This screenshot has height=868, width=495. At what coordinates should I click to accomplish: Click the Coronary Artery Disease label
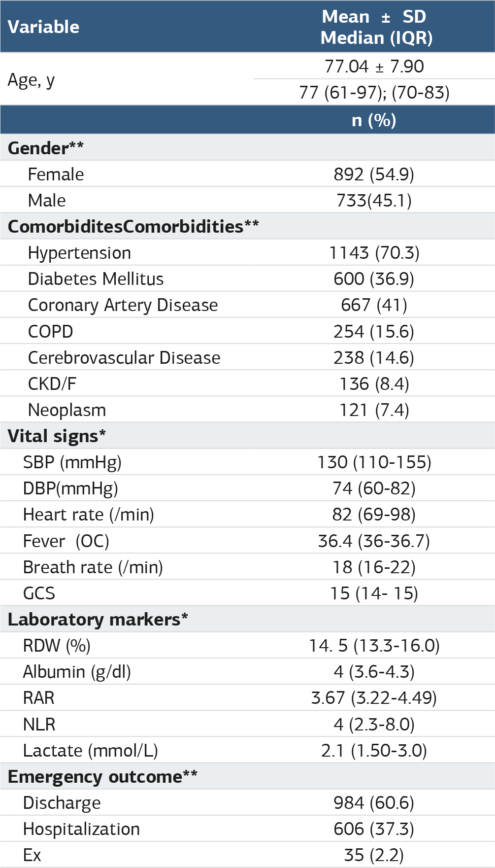[x=123, y=305]
